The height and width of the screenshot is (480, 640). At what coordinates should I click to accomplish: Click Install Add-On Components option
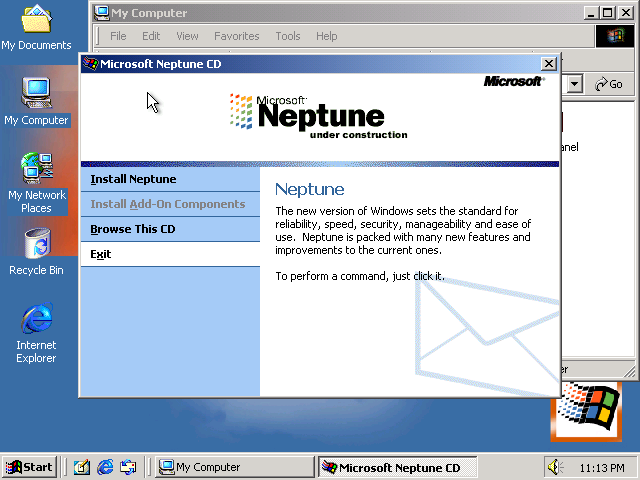pyautogui.click(x=170, y=204)
